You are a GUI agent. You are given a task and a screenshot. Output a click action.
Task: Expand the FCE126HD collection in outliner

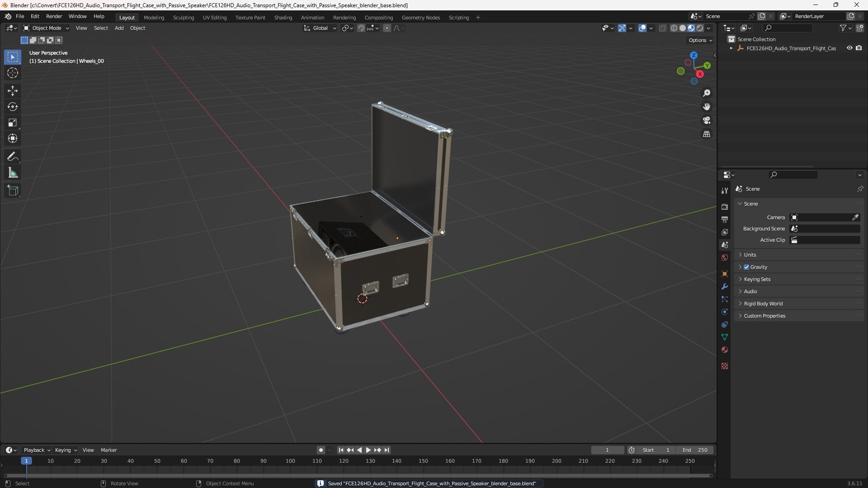(x=731, y=48)
